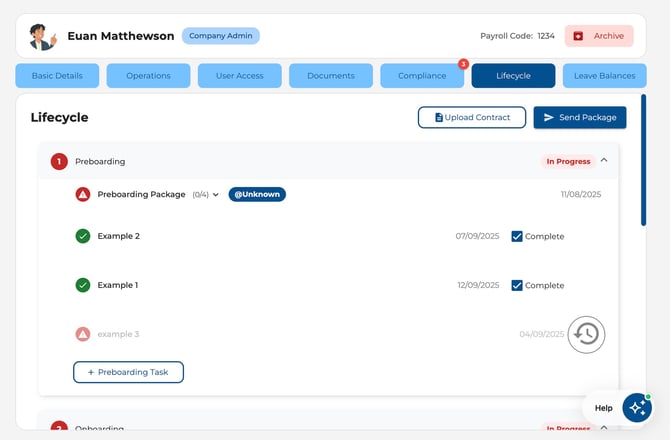This screenshot has height=440, width=670.
Task: Click the Upload Contract button
Action: (472, 117)
